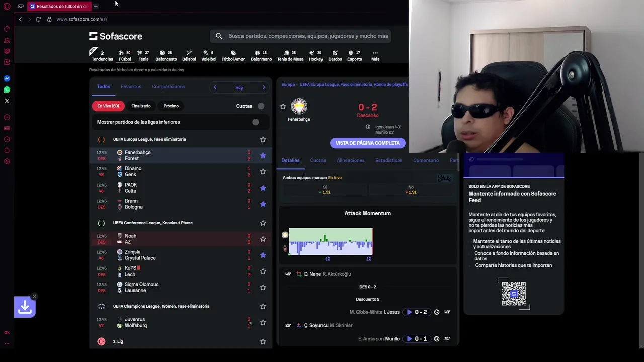Open WhatsApp in Opera sidebar
The height and width of the screenshot is (362, 644).
[x=7, y=90]
